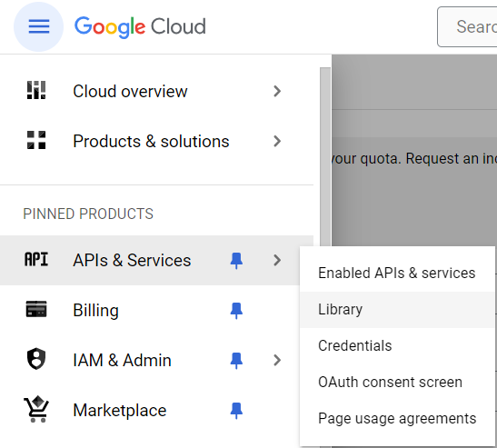Click the Cloud overview dashboard icon
Viewport: 497px width, 448px height.
point(36,90)
